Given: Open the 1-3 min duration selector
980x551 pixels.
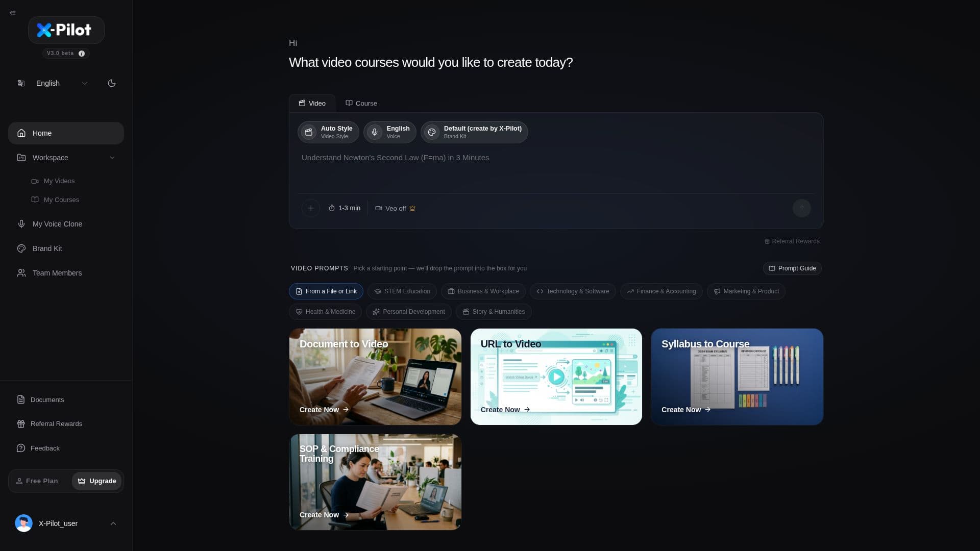Looking at the screenshot, I should (x=345, y=208).
